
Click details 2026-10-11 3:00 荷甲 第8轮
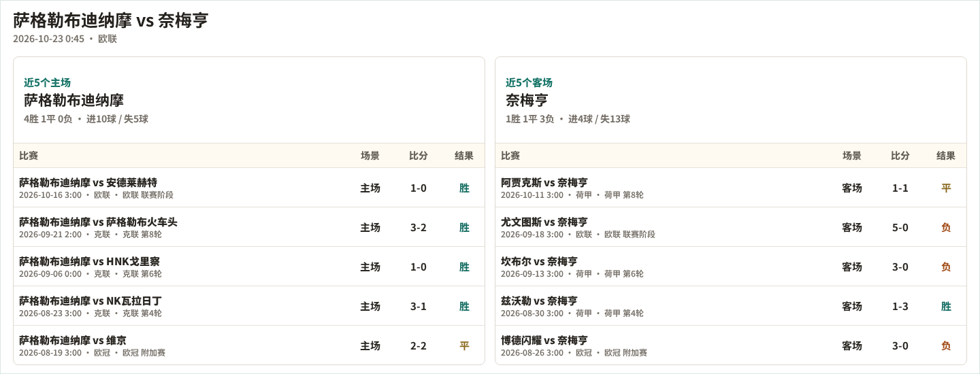tap(572, 195)
